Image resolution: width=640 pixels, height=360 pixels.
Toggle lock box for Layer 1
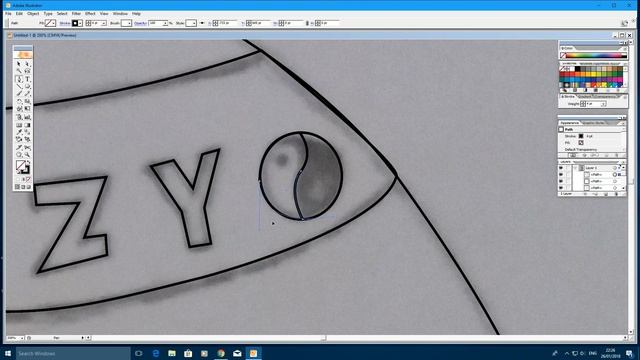[x=568, y=168]
